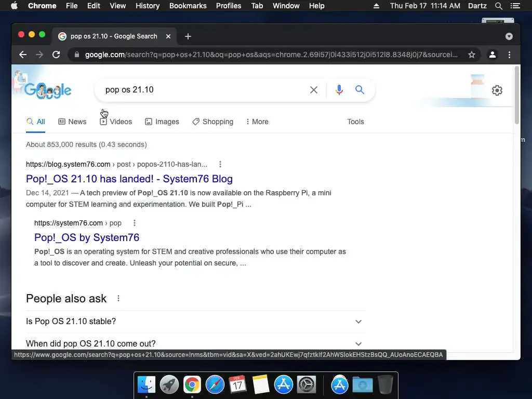532x399 pixels.
Task: Click the page vertical scrollbar
Action: coord(517,95)
